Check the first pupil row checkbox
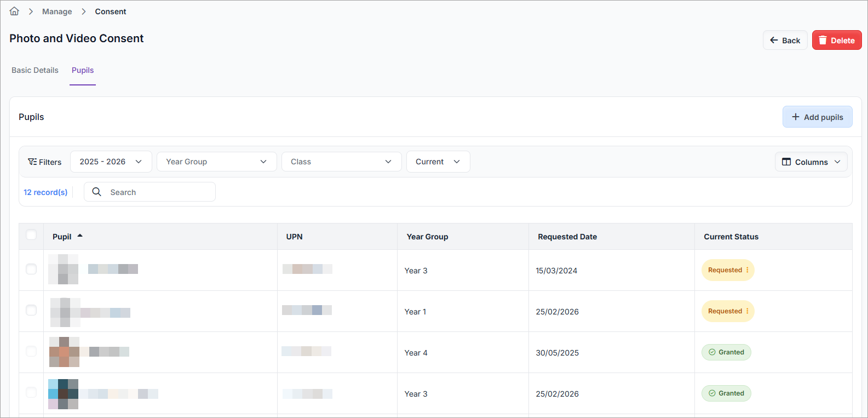 click(x=31, y=269)
